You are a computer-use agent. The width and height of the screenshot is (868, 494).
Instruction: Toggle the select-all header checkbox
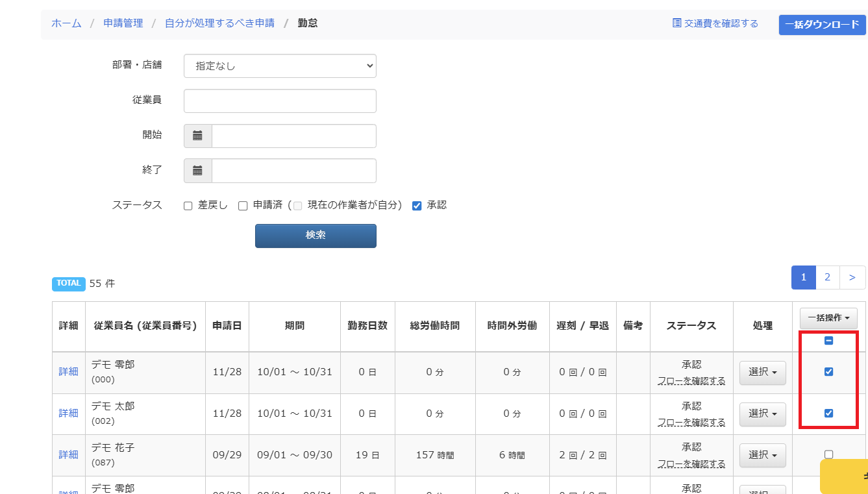click(828, 341)
